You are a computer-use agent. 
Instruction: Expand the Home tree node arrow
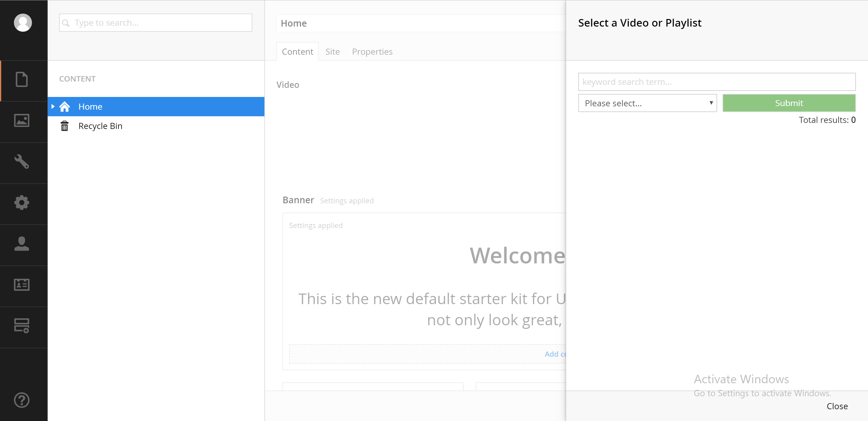(x=53, y=107)
